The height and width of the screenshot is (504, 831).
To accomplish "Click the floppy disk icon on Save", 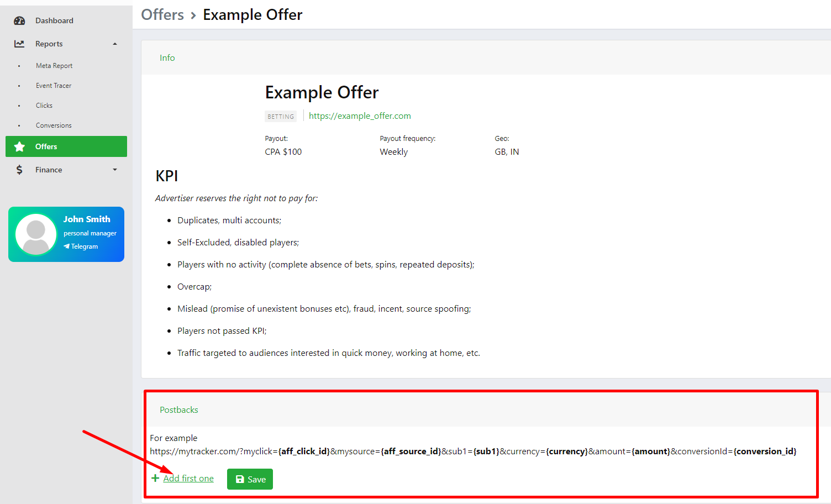I will point(240,479).
